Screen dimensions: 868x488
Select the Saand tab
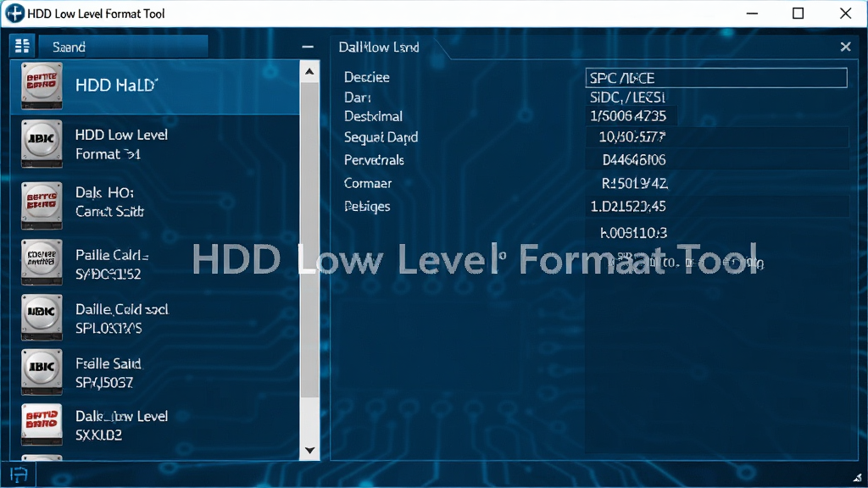coord(122,47)
